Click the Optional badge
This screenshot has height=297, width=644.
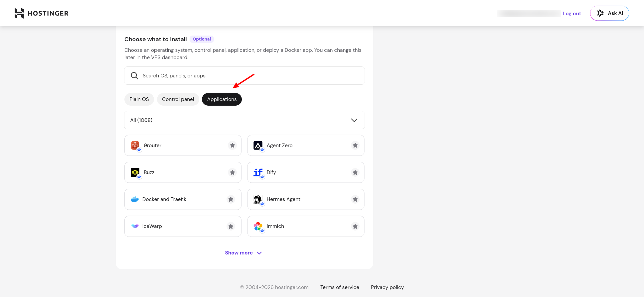(202, 39)
